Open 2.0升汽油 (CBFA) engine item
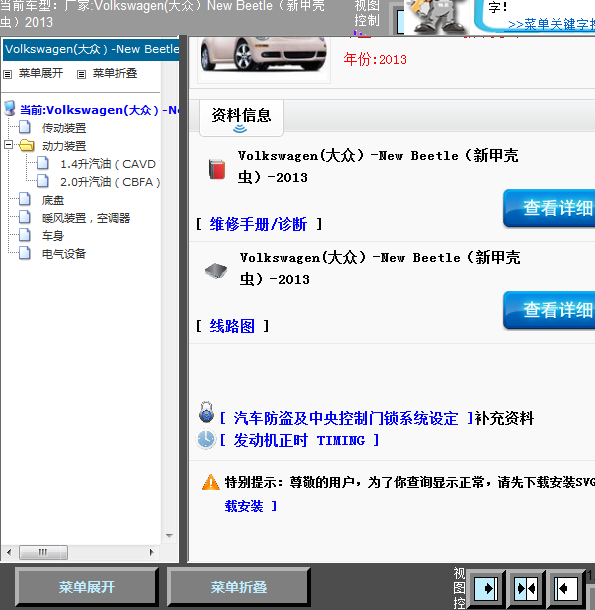Screen dimensions: 595x610 click(x=110, y=182)
